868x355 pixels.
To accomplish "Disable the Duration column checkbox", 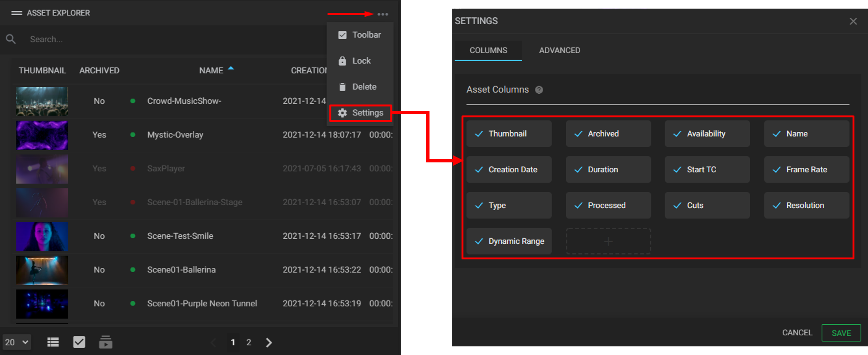I will (x=579, y=169).
